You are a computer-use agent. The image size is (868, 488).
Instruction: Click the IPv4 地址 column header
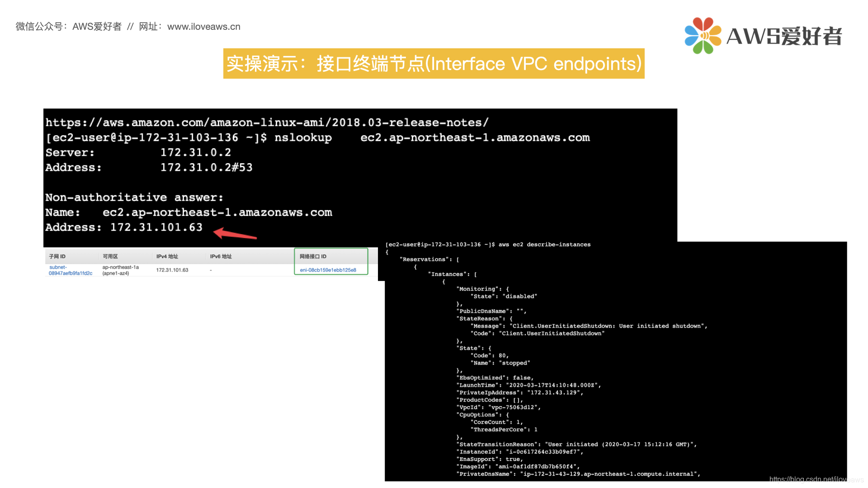[x=167, y=256]
